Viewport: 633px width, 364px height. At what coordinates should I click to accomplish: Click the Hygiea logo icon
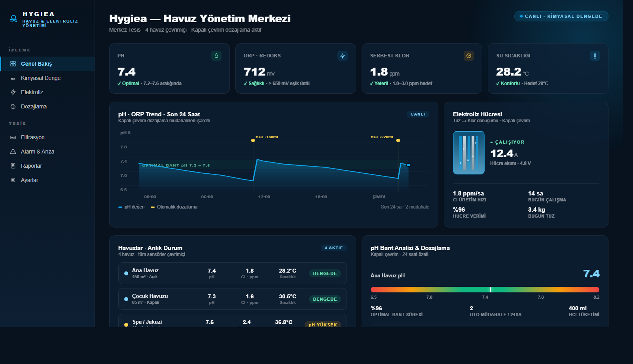(x=13, y=17)
